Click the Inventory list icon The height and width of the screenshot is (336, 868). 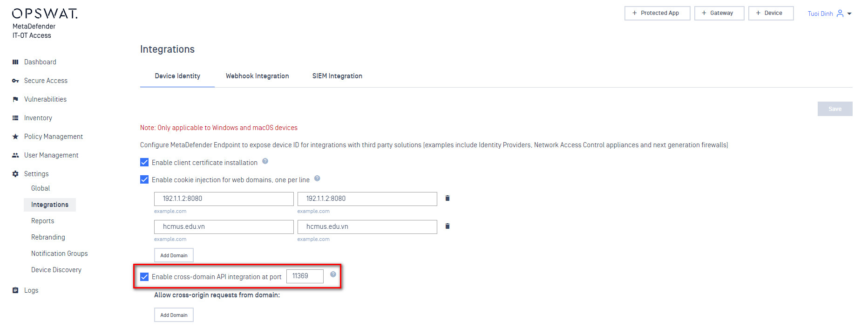point(15,118)
